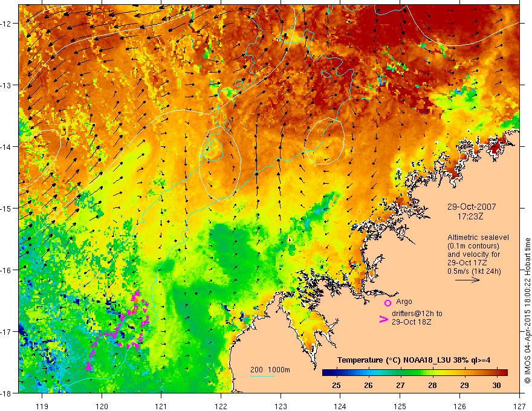Image resolution: width=532 pixels, height=411 pixels.
Task: Click the 126 longitude axis label
Action: pos(459,406)
